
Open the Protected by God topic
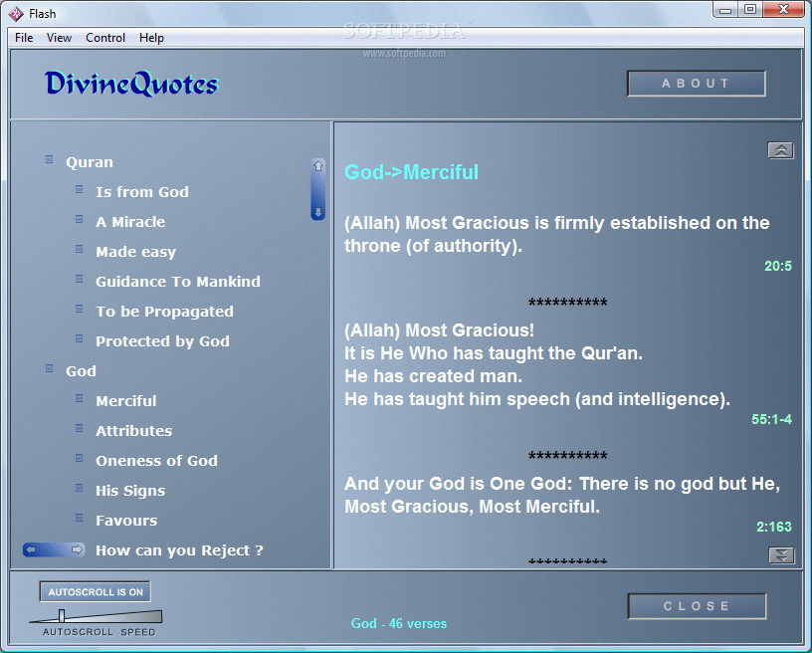point(162,341)
